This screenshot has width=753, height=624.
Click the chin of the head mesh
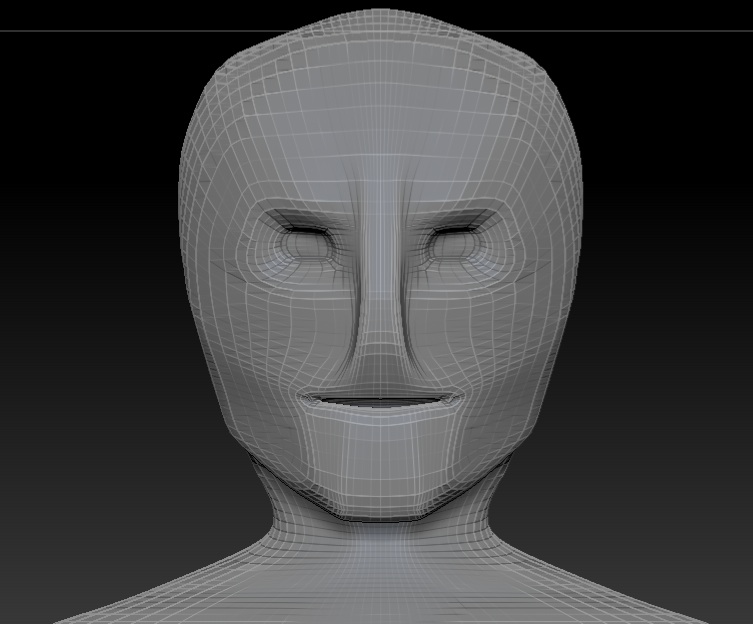tap(379, 495)
